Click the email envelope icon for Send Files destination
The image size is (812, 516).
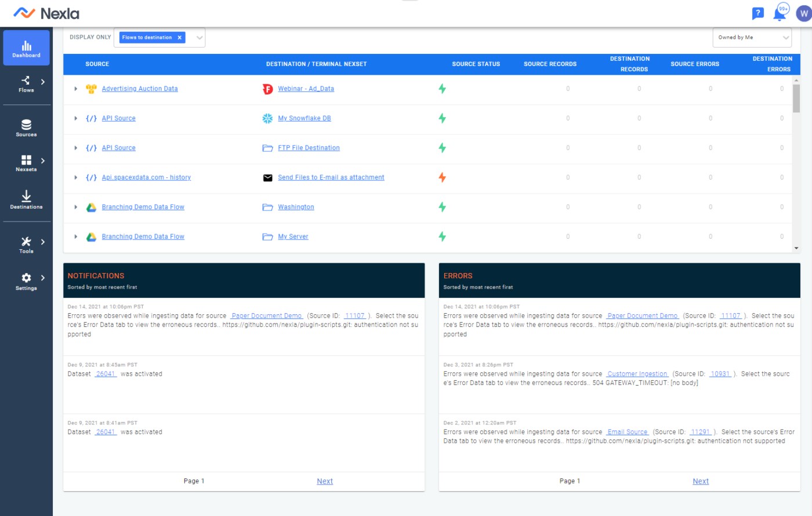[267, 177]
